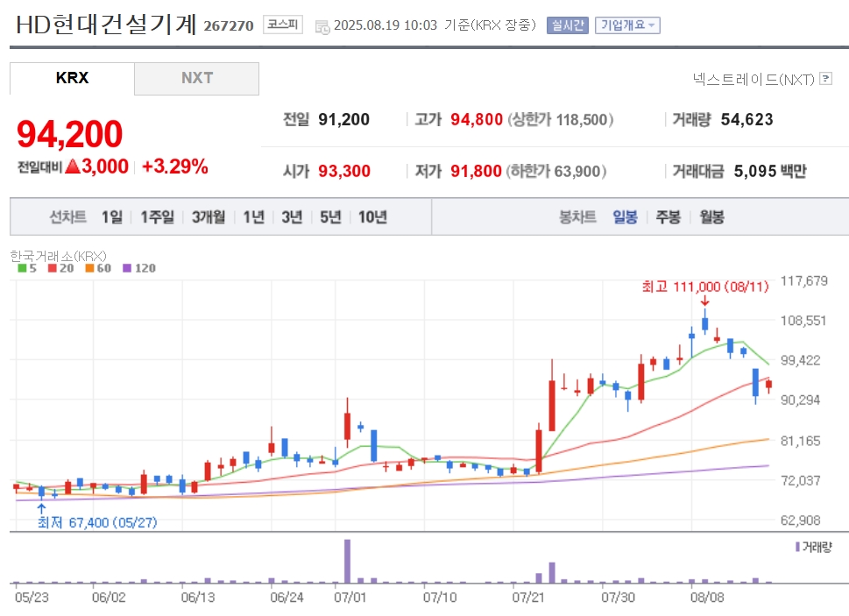849x616 pixels.
Task: Select the 월봉 monthly candle chart
Action: 711,217
